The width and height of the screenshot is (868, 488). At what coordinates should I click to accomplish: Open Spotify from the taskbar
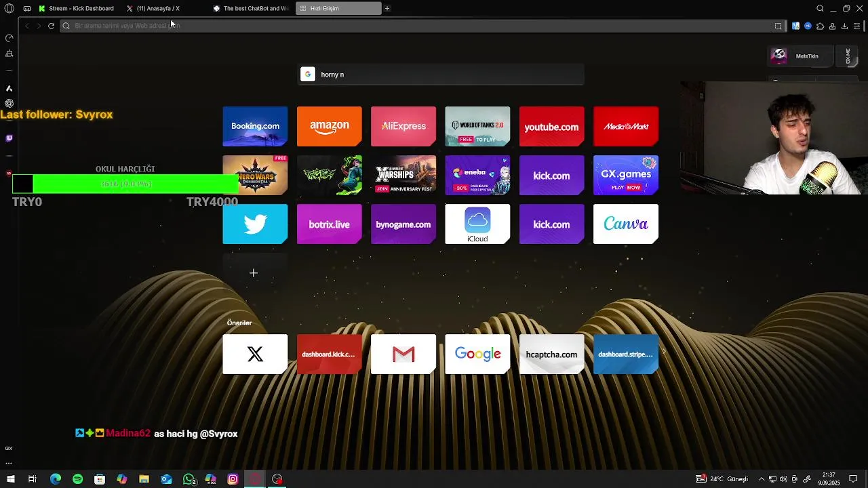click(x=77, y=479)
